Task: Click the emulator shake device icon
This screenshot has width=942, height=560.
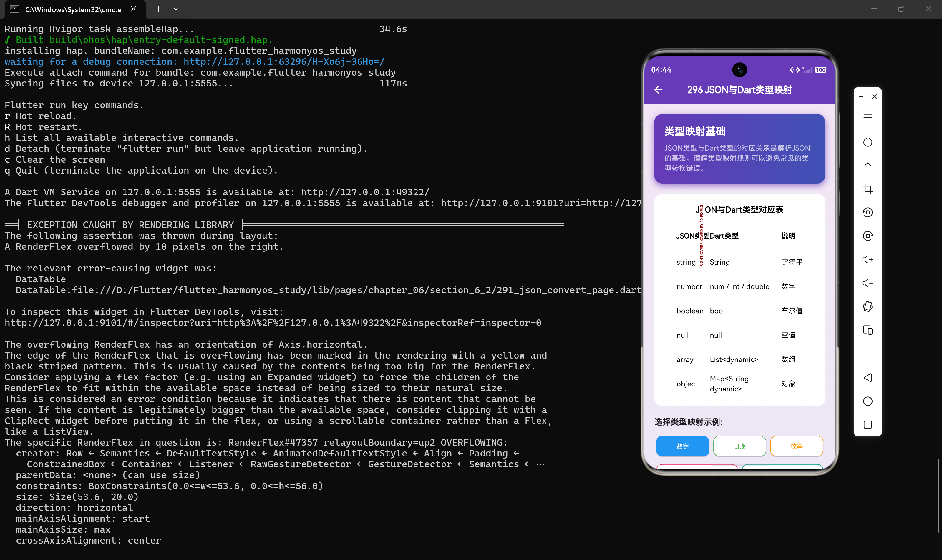Action: point(868,306)
